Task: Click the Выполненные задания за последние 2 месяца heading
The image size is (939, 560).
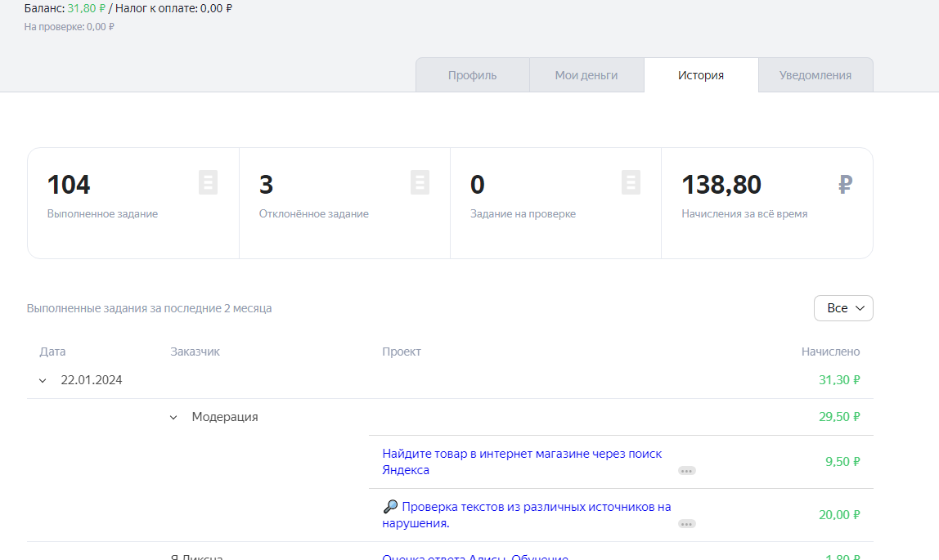Action: (x=149, y=309)
